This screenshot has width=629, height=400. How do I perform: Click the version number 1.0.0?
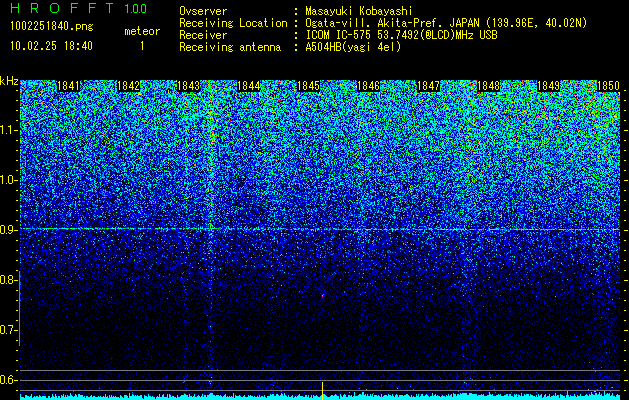pos(136,8)
